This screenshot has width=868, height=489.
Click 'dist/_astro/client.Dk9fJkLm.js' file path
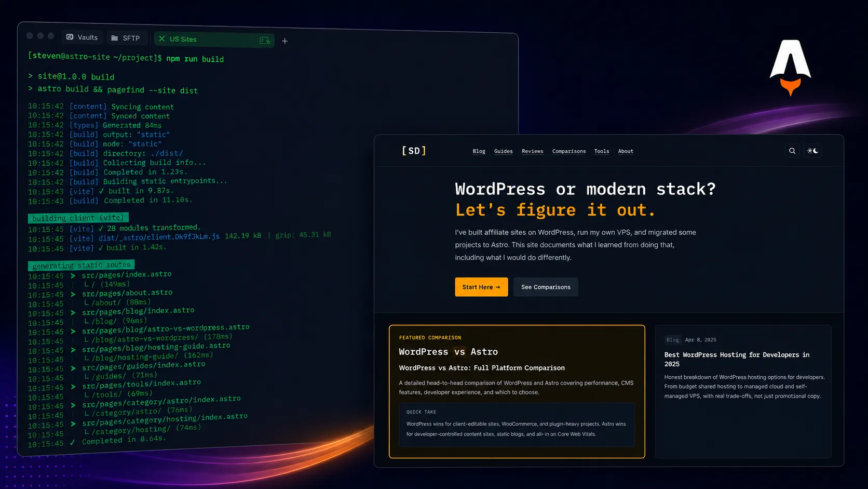click(x=159, y=237)
